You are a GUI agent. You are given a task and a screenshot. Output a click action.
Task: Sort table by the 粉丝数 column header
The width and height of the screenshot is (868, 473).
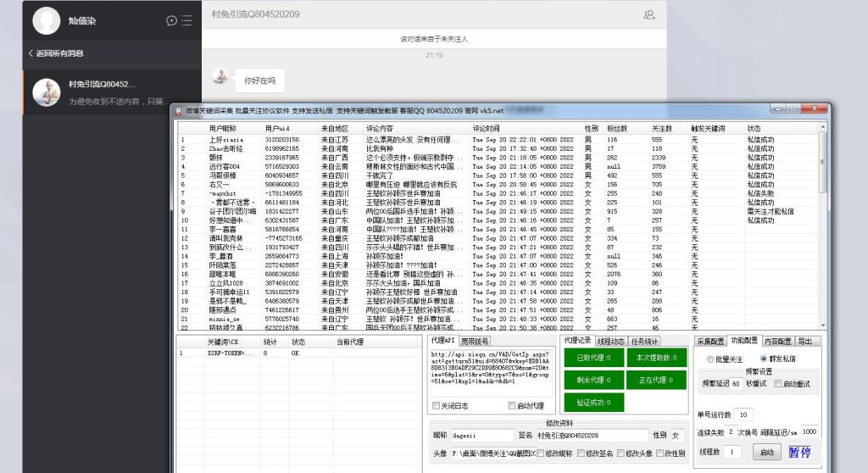click(x=616, y=128)
